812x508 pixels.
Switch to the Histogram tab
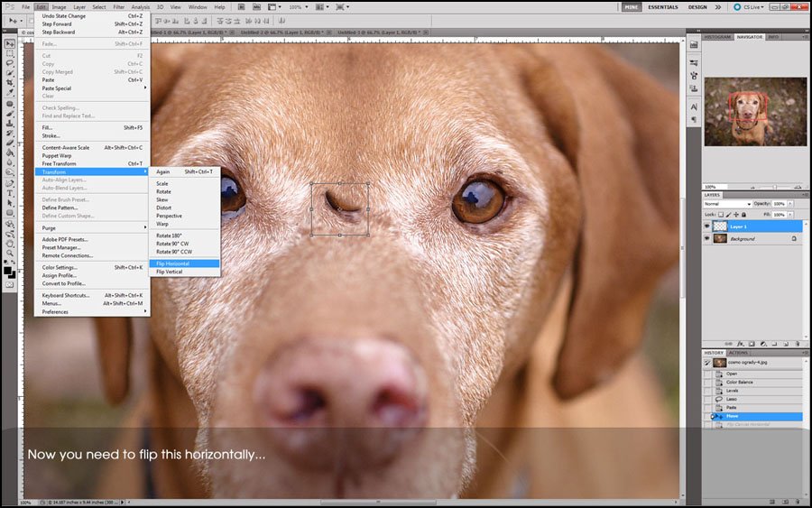pos(718,37)
